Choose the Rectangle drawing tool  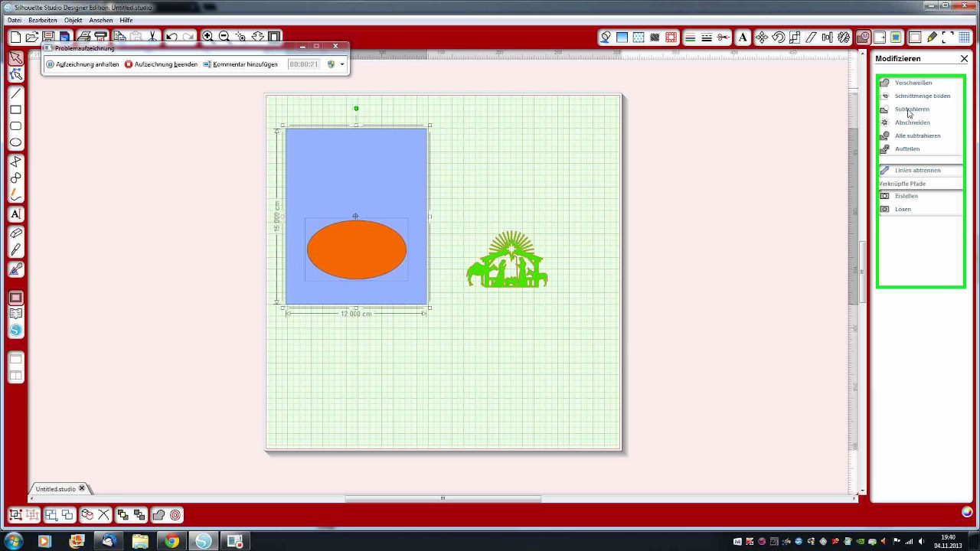pyautogui.click(x=15, y=110)
